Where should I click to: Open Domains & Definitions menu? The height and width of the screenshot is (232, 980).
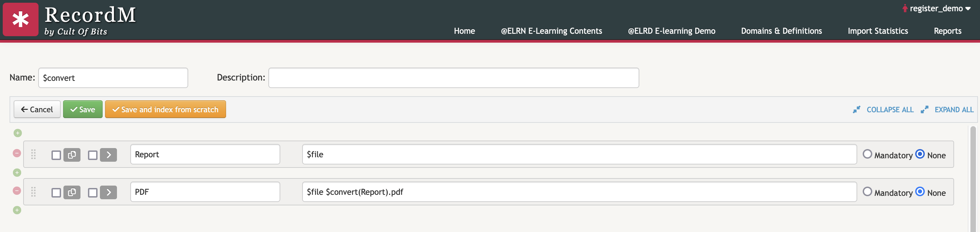781,31
